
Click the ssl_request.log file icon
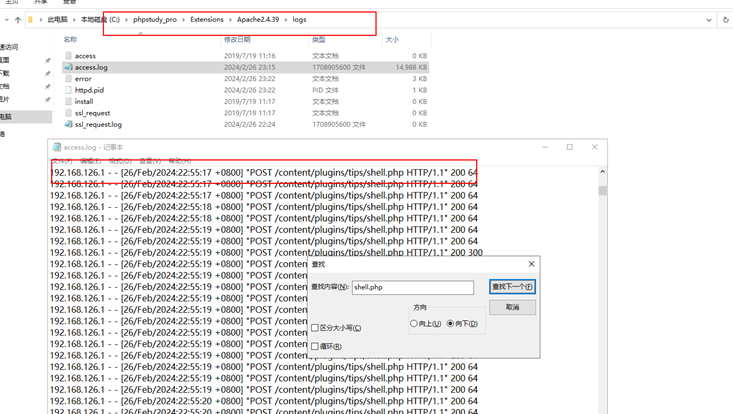69,124
